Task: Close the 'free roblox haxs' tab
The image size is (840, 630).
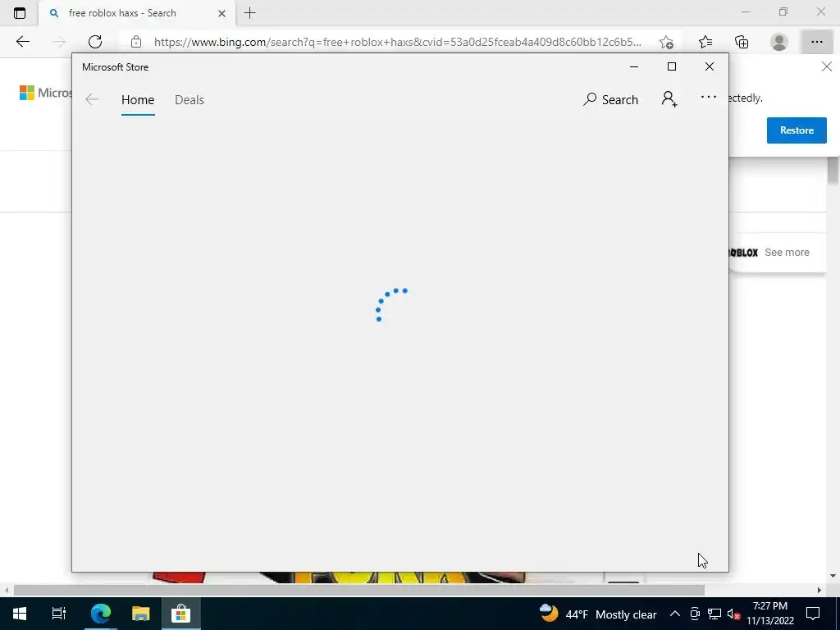Action: click(221, 13)
